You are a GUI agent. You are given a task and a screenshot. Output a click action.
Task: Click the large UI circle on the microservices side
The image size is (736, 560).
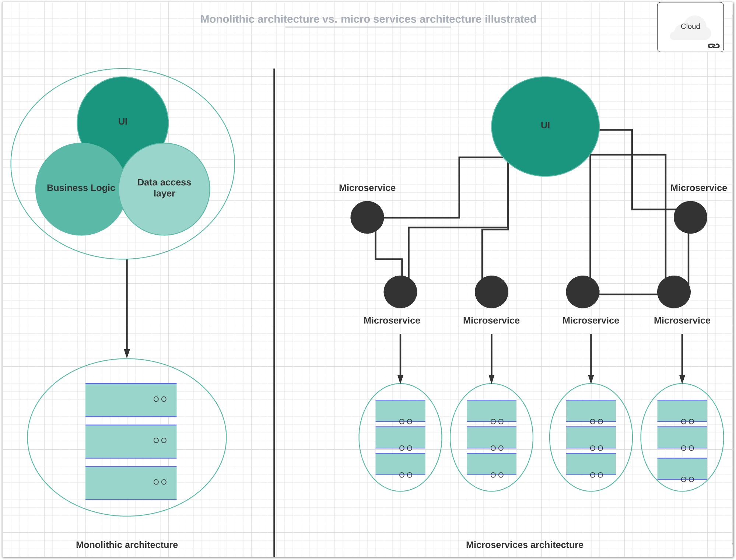pos(545,126)
